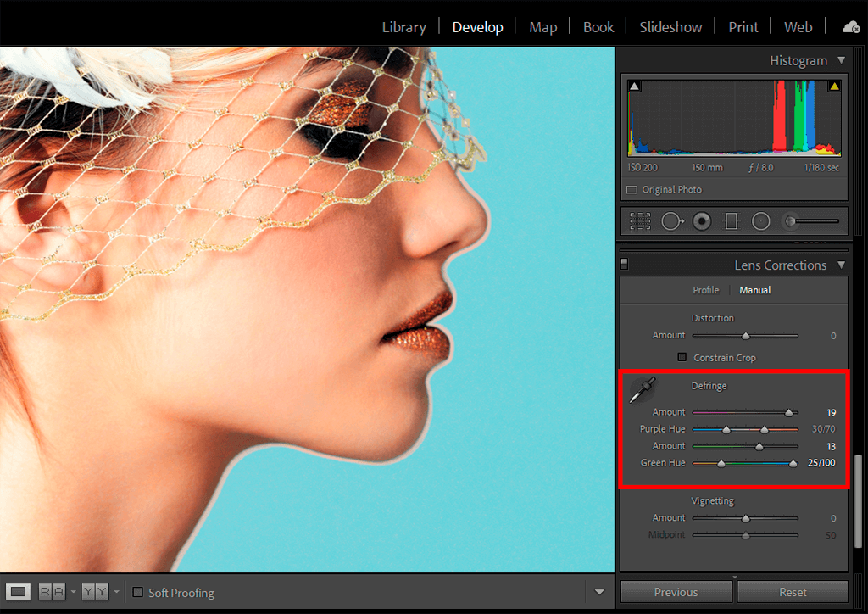Switch to the Profile tab in Lens Corrections
The width and height of the screenshot is (868, 614).
[705, 290]
